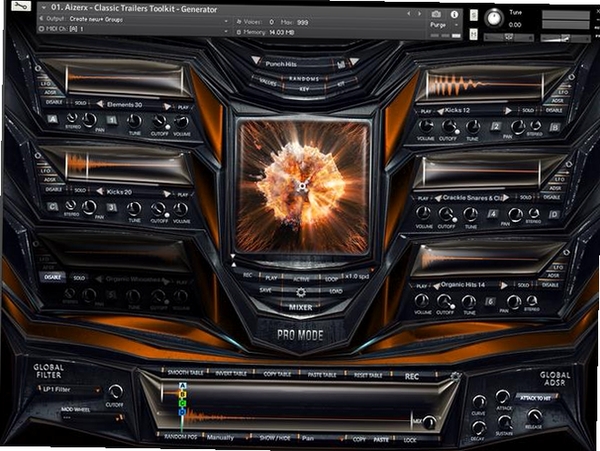Toggle SOLO on the Organic Hits 14 layer
Image resolution: width=600 pixels, height=451 pixels.
click(x=523, y=285)
